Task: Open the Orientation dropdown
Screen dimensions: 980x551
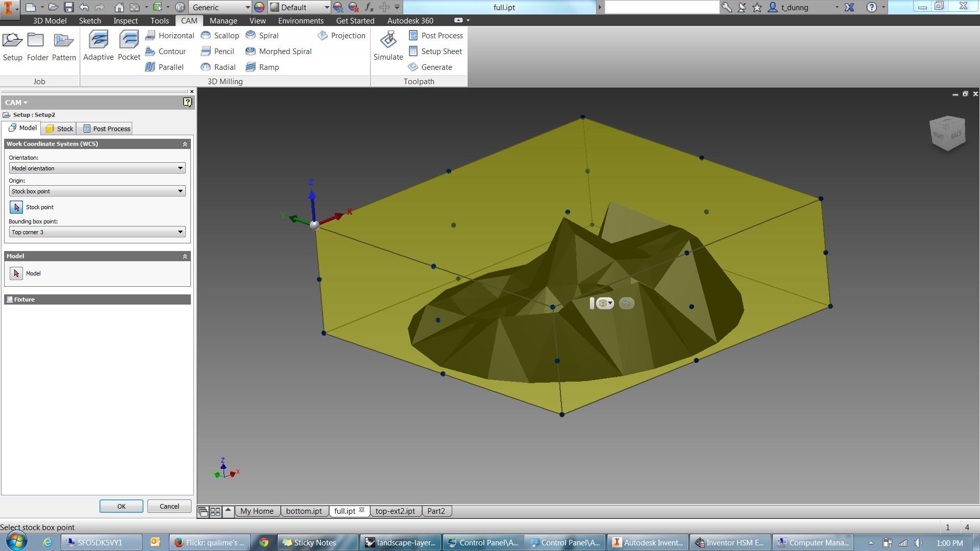Action: (x=97, y=168)
